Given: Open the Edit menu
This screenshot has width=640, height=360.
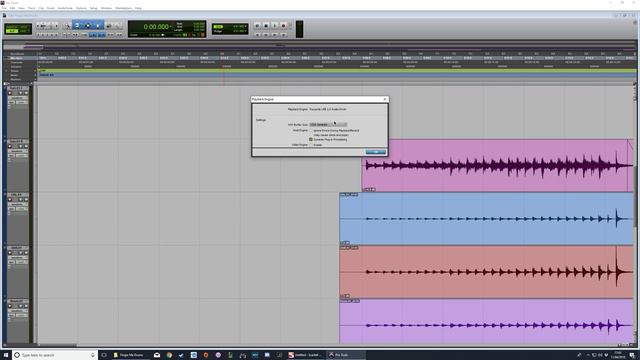Looking at the screenshot, I should [12, 8].
